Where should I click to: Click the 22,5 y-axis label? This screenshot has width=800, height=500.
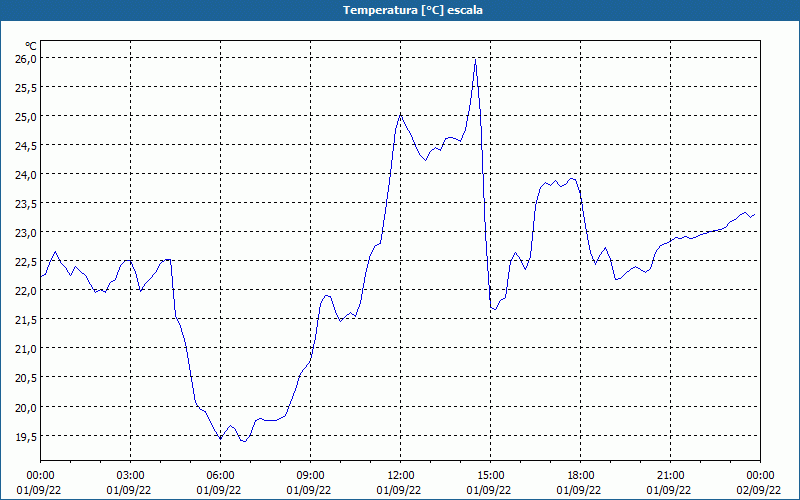coord(27,262)
